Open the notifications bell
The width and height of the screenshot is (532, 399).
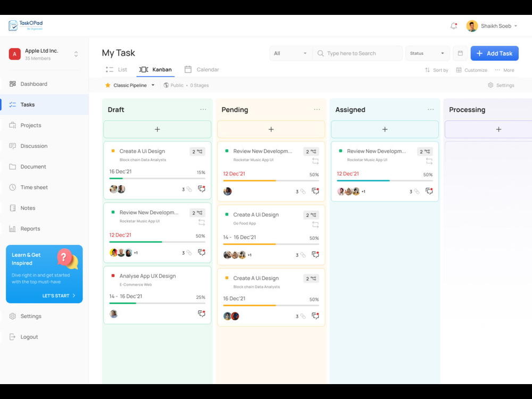(x=454, y=26)
